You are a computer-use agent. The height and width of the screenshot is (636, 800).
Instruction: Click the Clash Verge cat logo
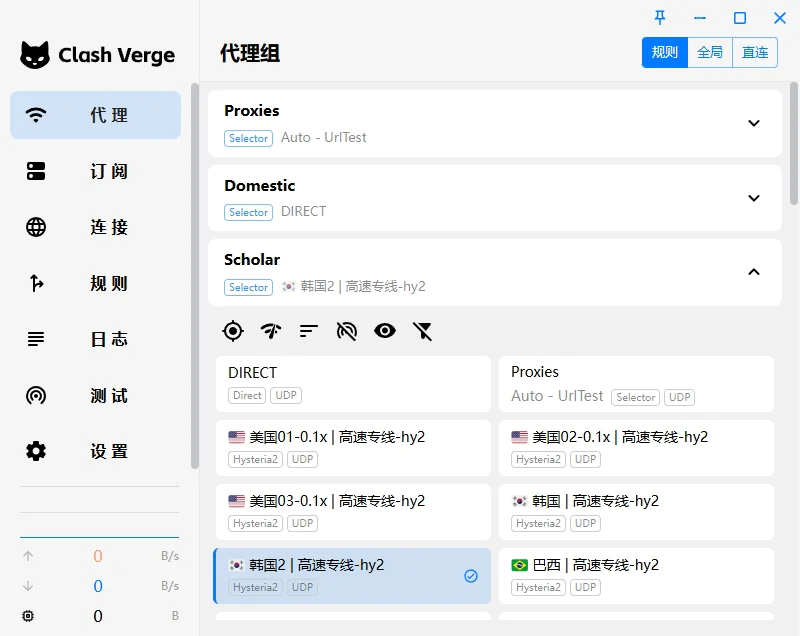tap(35, 55)
